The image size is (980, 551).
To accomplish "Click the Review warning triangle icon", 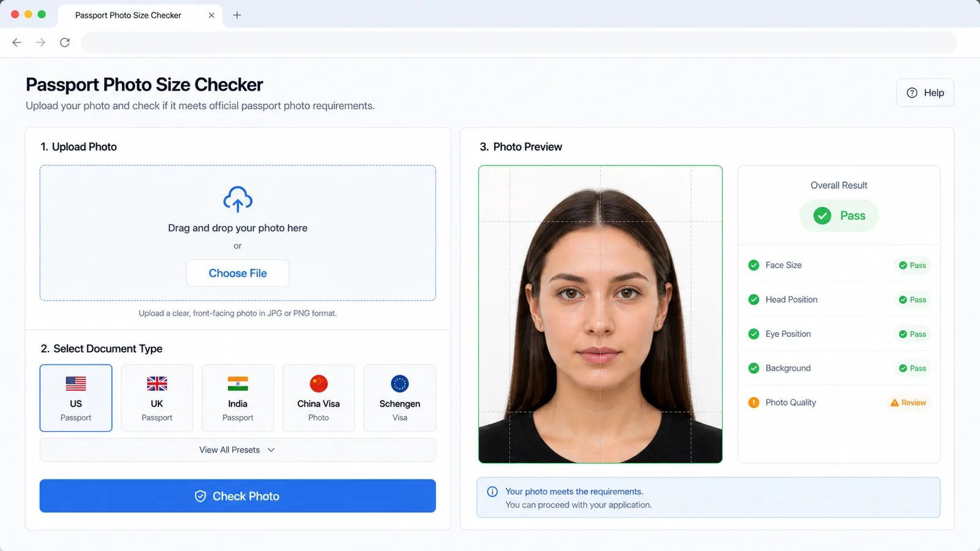I will (894, 403).
